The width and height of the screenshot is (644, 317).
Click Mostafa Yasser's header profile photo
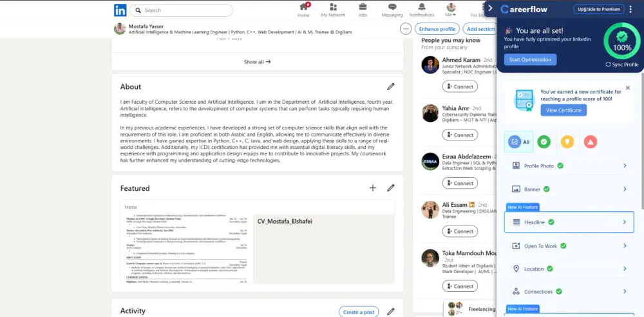click(x=120, y=29)
